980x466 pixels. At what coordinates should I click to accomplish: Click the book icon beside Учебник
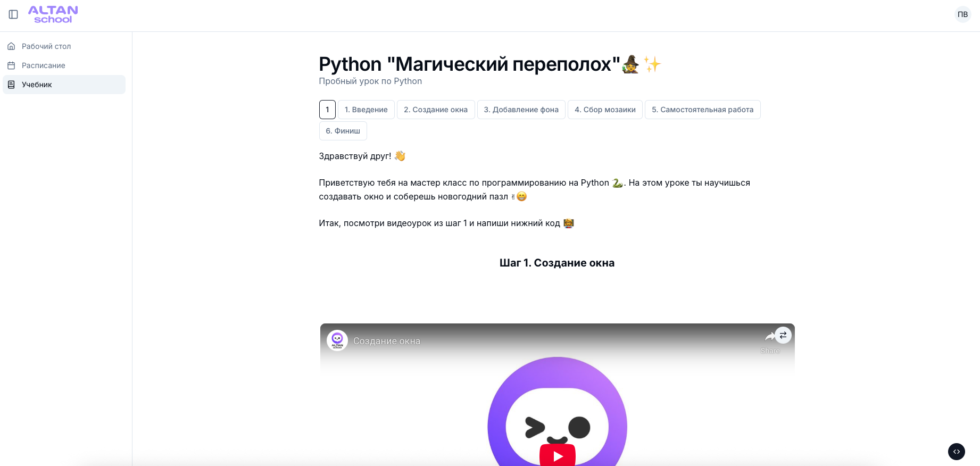(11, 85)
